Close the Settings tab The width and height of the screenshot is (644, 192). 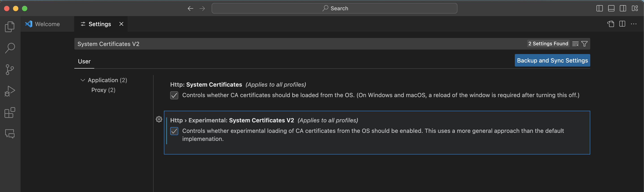(x=121, y=24)
